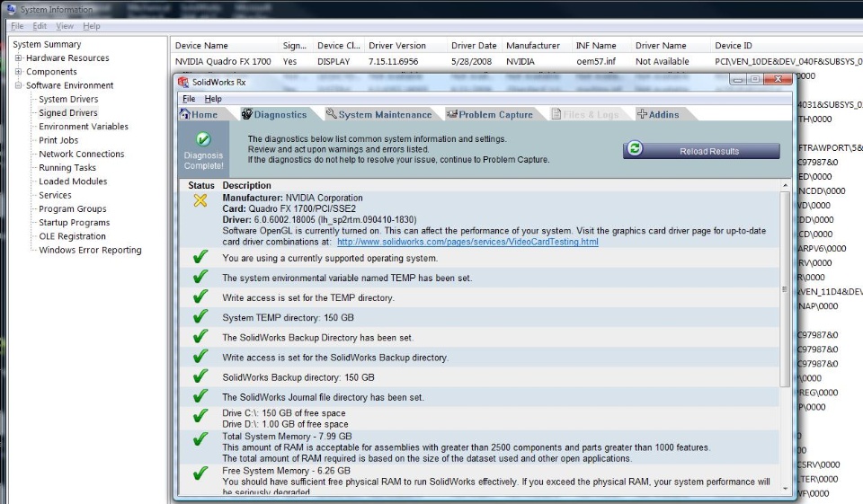Select Program Groups tree item
The height and width of the screenshot is (504, 863).
tap(73, 209)
